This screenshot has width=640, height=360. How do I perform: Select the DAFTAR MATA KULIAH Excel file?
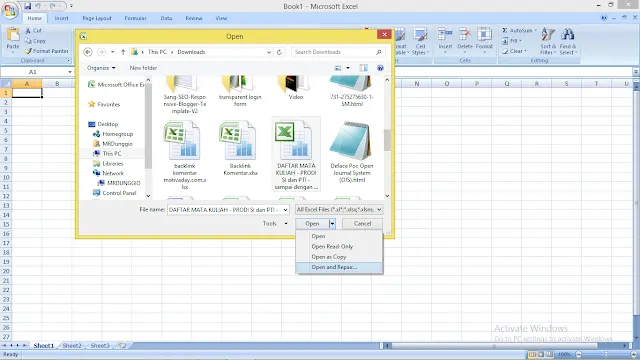[x=296, y=154]
